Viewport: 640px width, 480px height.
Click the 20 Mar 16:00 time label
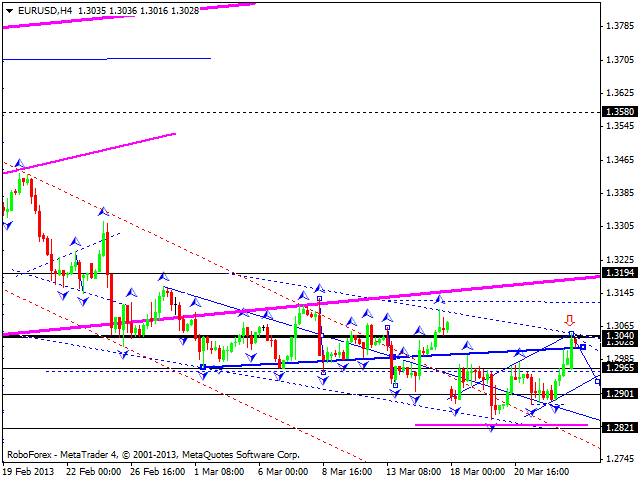tap(543, 470)
